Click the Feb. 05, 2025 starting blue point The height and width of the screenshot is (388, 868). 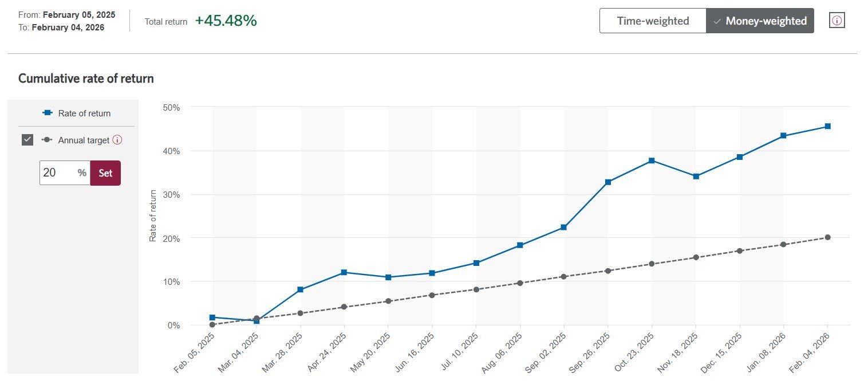click(212, 317)
